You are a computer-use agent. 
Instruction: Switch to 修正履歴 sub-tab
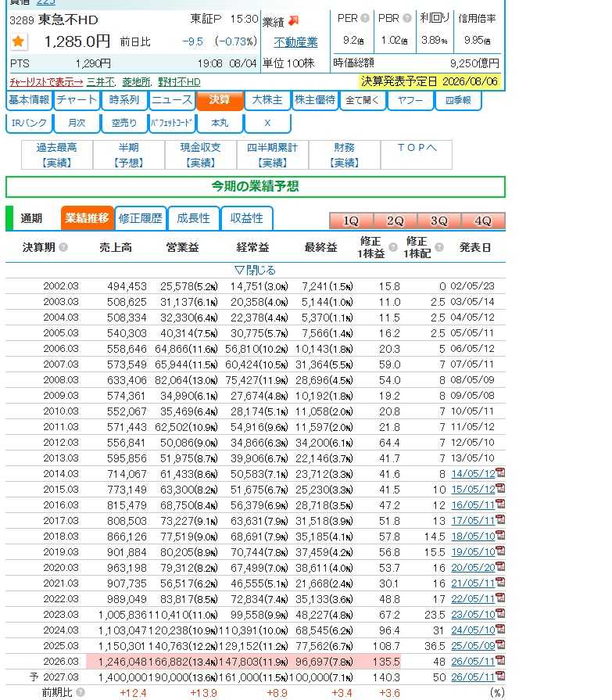click(x=140, y=218)
